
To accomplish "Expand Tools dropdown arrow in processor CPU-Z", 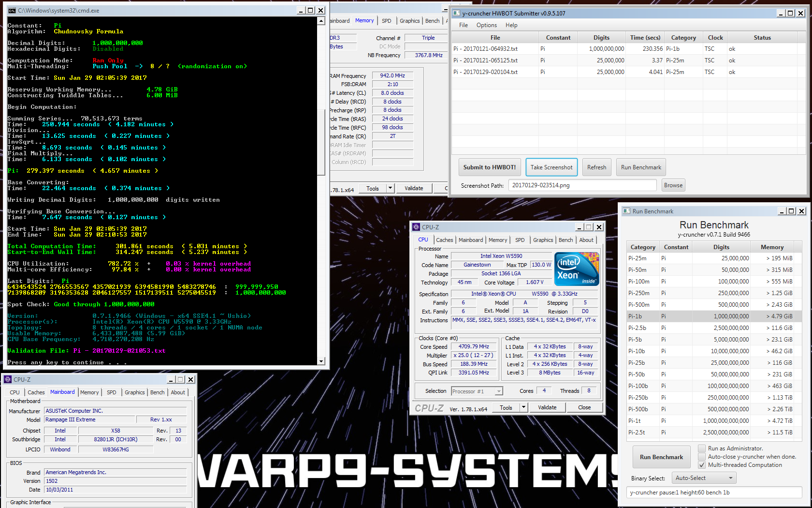I will [x=523, y=407].
